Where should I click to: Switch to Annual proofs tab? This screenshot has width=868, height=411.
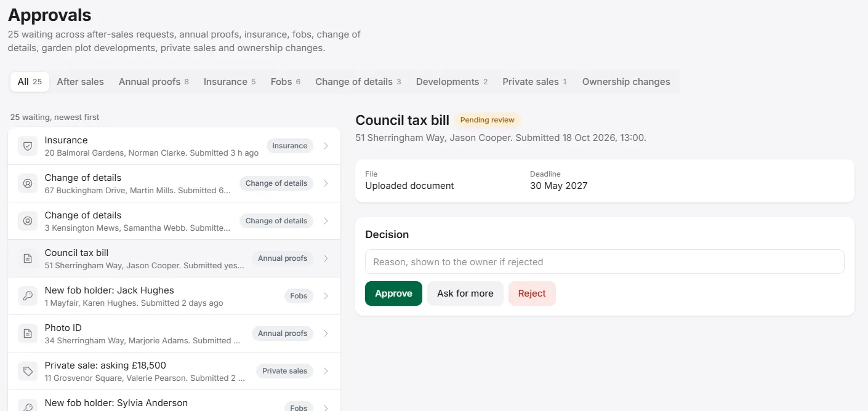coord(154,82)
